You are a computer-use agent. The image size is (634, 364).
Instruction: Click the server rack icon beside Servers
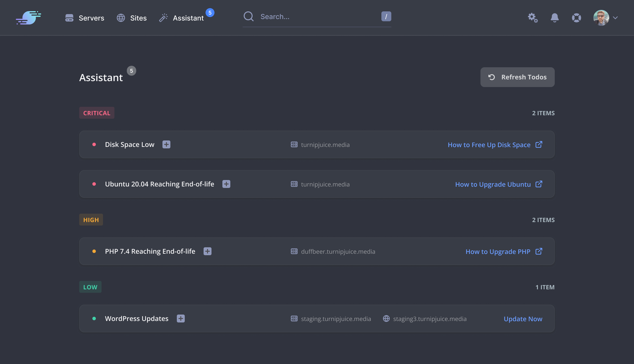69,18
